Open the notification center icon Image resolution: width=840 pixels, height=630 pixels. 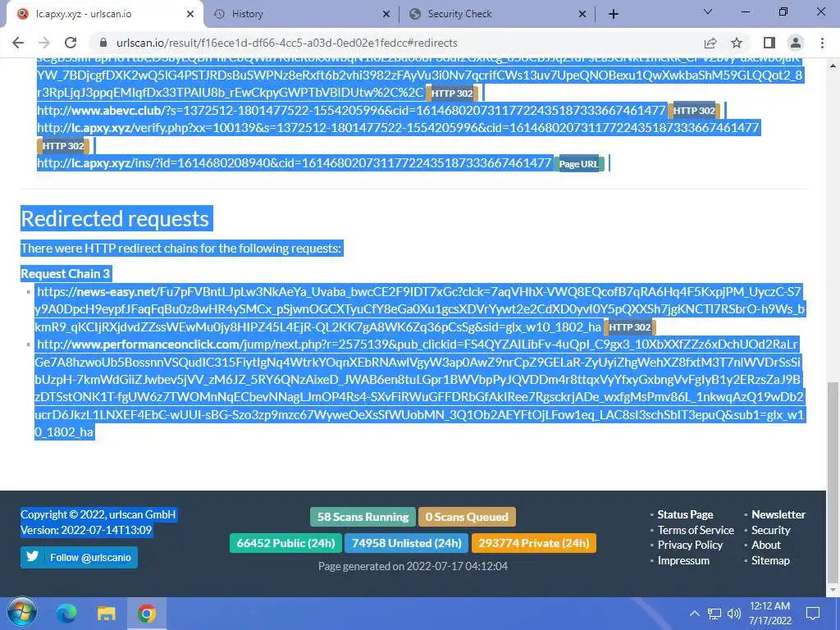(x=813, y=614)
